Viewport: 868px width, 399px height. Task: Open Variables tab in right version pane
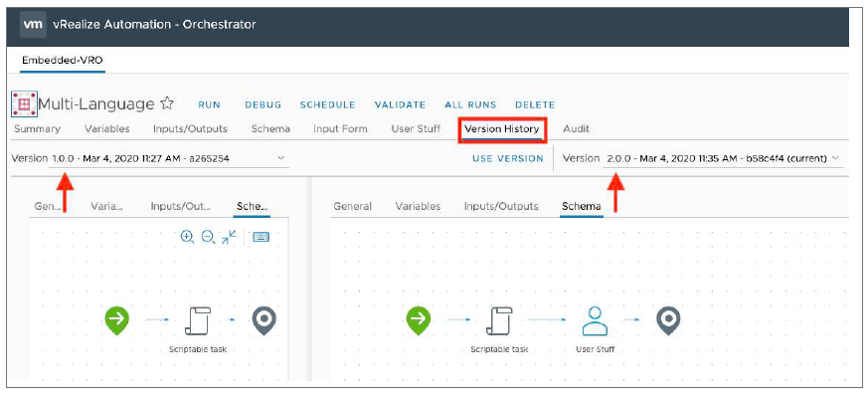coord(418,206)
